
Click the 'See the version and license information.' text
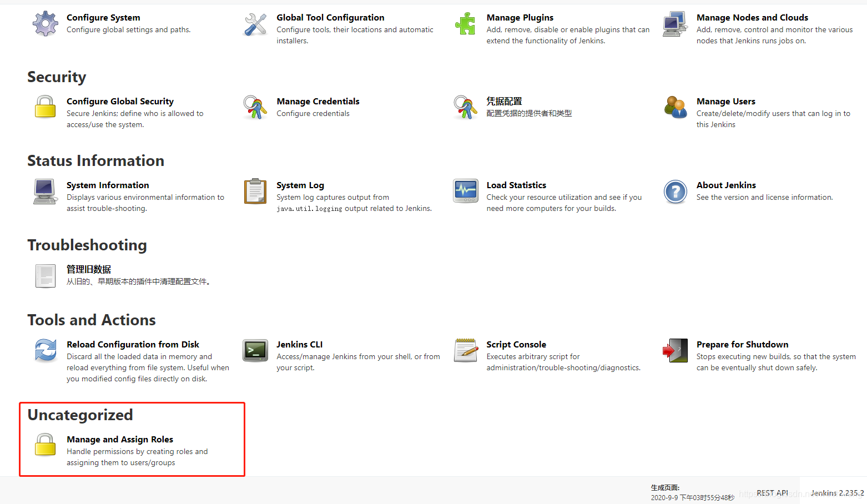(x=764, y=198)
